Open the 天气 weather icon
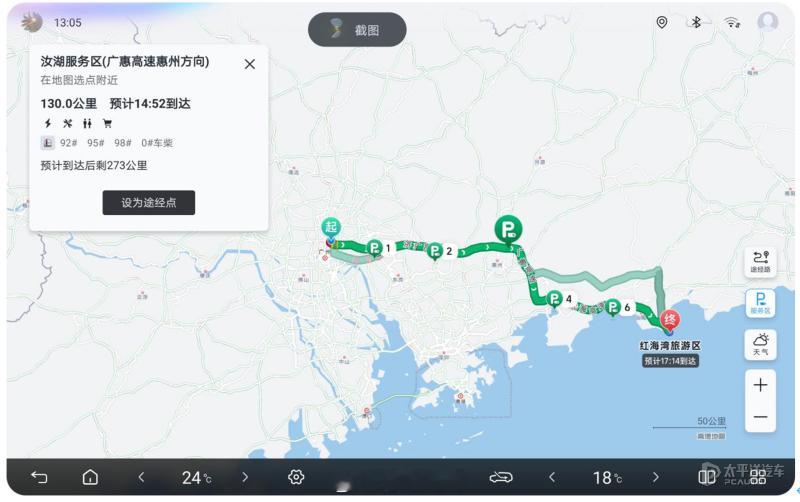 click(760, 344)
